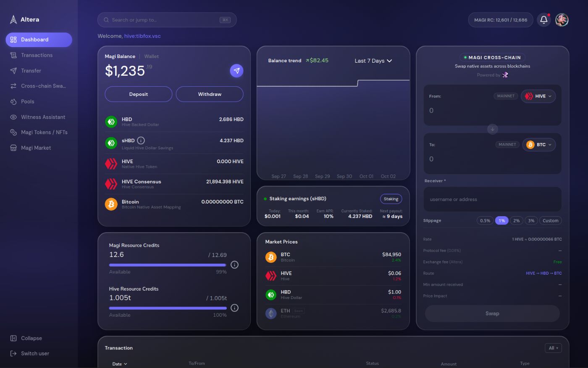Open Witness Assistant
Viewport: 588px width, 368px height.
coord(39,117)
